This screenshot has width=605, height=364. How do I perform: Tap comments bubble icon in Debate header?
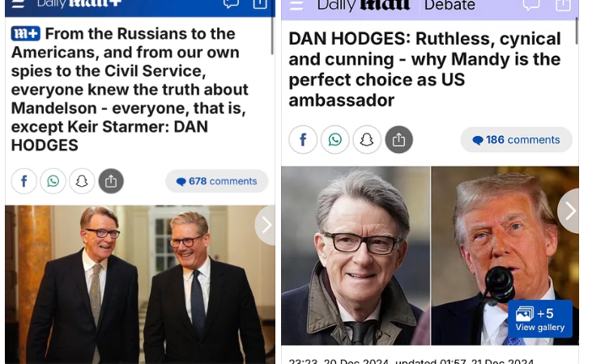coord(531,5)
